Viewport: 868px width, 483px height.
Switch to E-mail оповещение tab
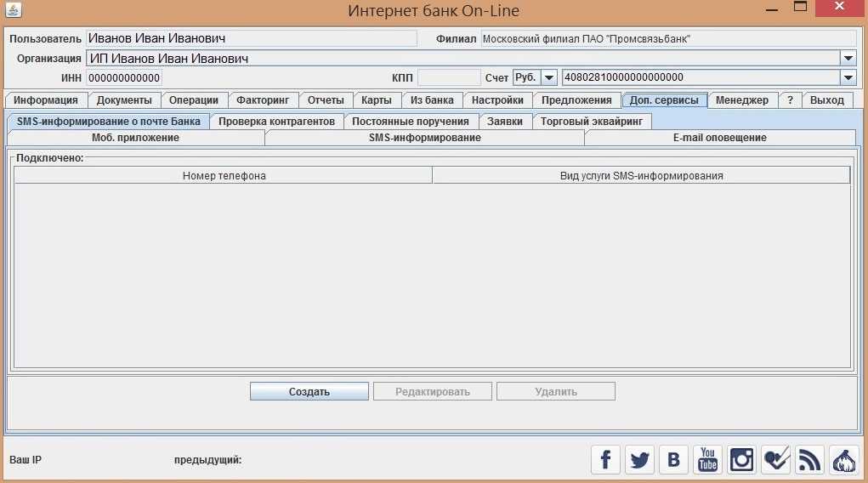point(719,138)
